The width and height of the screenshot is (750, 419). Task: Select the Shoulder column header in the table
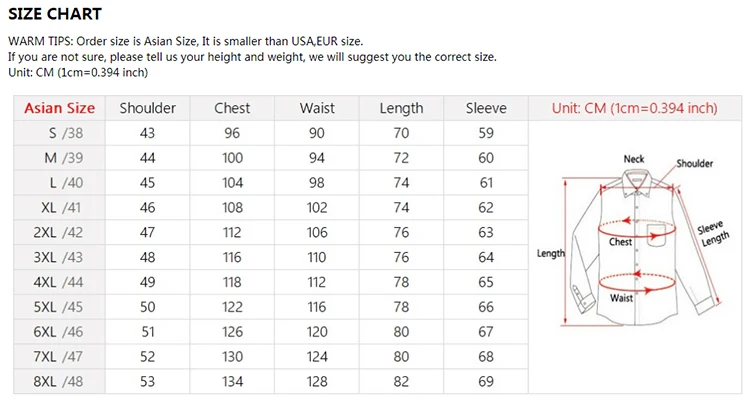pos(147,108)
